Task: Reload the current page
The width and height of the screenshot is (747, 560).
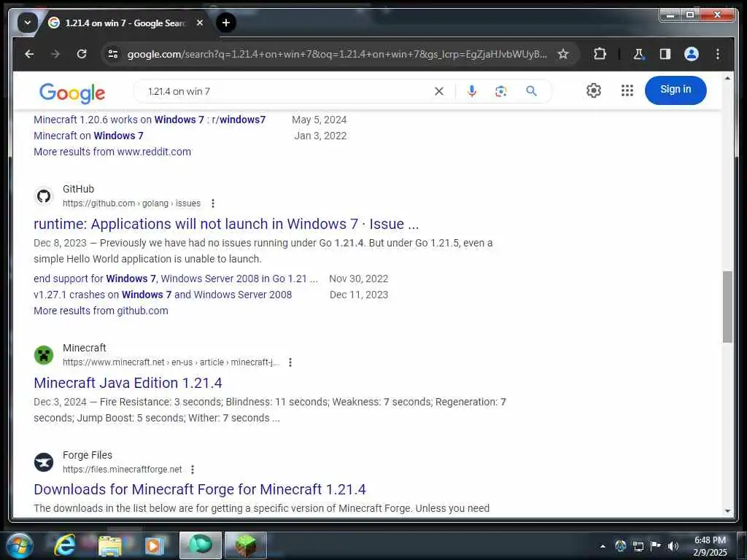Action: 82,54
